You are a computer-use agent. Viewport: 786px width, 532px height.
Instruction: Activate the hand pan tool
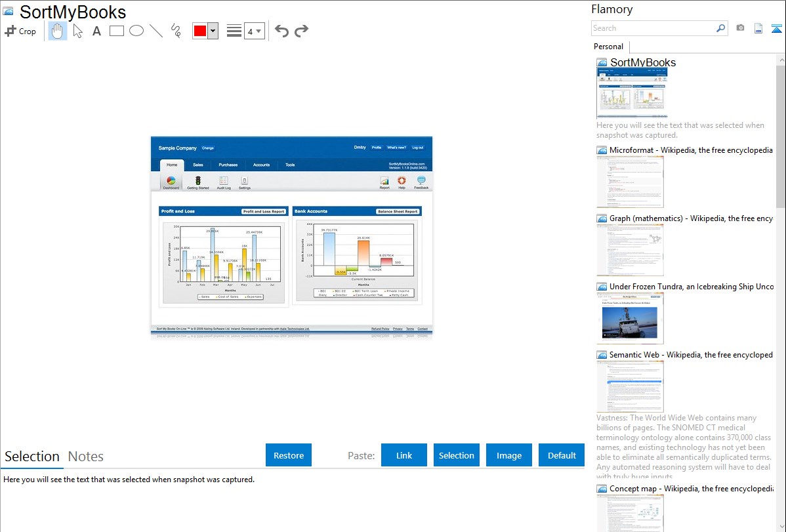[58, 31]
